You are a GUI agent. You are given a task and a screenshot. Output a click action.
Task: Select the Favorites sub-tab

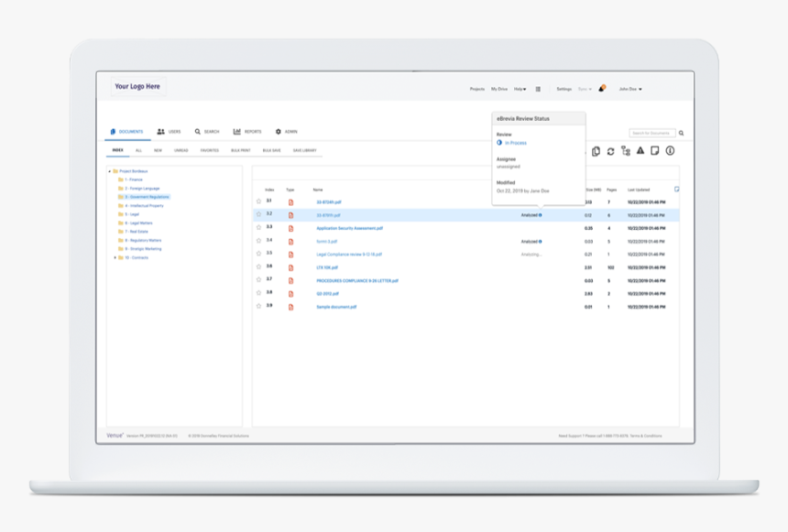210,149
